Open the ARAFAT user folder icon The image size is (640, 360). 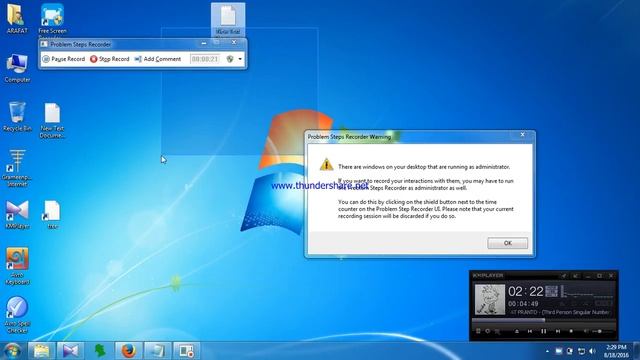pyautogui.click(x=17, y=19)
